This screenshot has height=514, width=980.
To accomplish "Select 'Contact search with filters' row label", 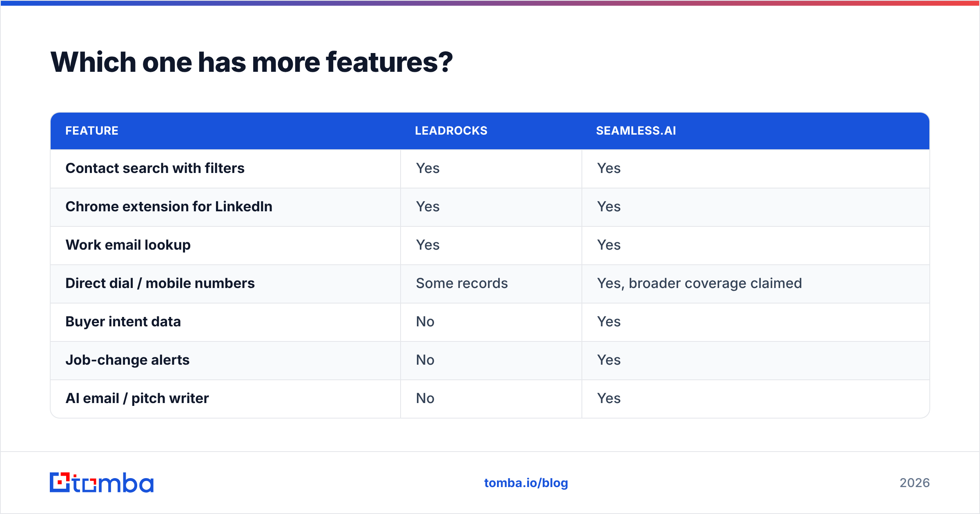I will pos(155,168).
